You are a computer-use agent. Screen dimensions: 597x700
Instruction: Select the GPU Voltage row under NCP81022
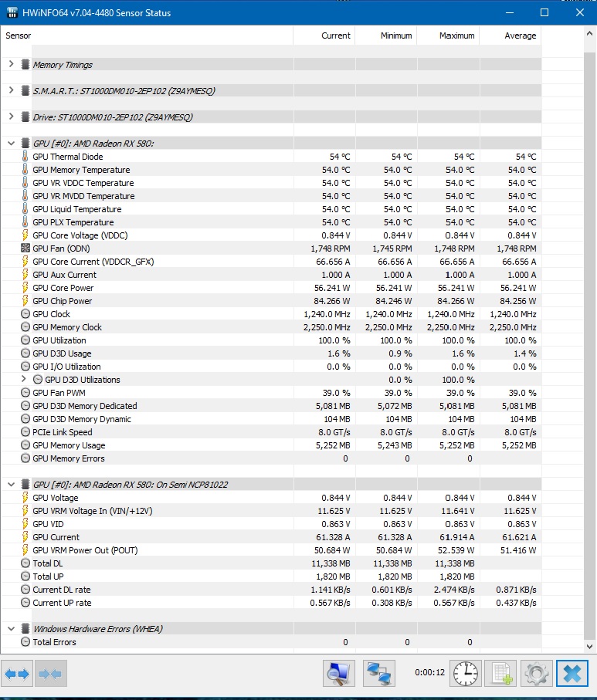click(271, 498)
